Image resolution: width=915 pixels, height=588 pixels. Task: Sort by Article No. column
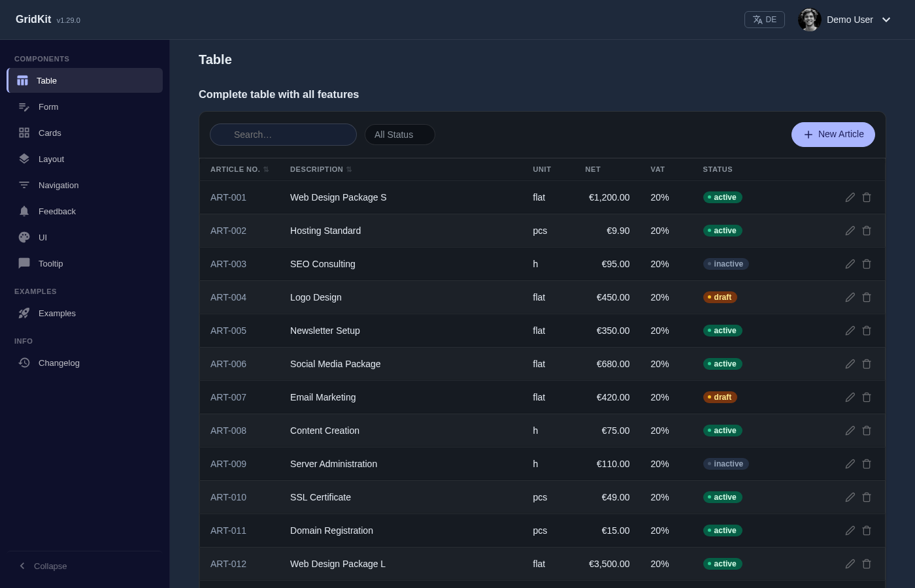point(239,169)
